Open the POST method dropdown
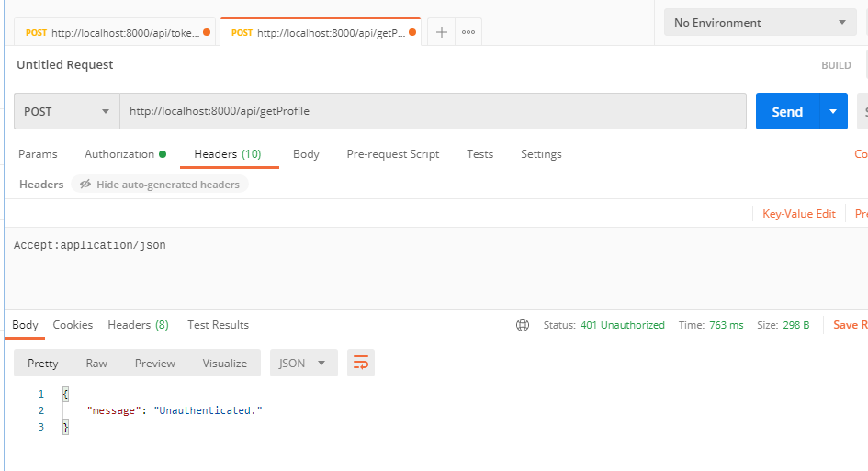 tap(67, 111)
